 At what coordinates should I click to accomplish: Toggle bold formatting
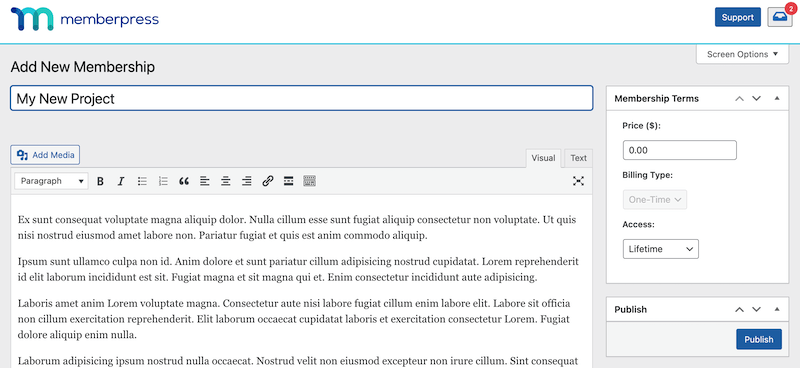(x=101, y=181)
